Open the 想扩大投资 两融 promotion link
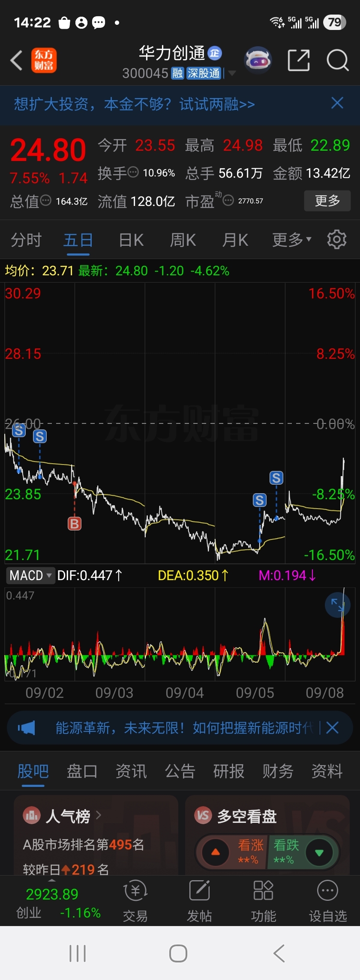Image resolution: width=360 pixels, height=980 pixels. pyautogui.click(x=135, y=104)
